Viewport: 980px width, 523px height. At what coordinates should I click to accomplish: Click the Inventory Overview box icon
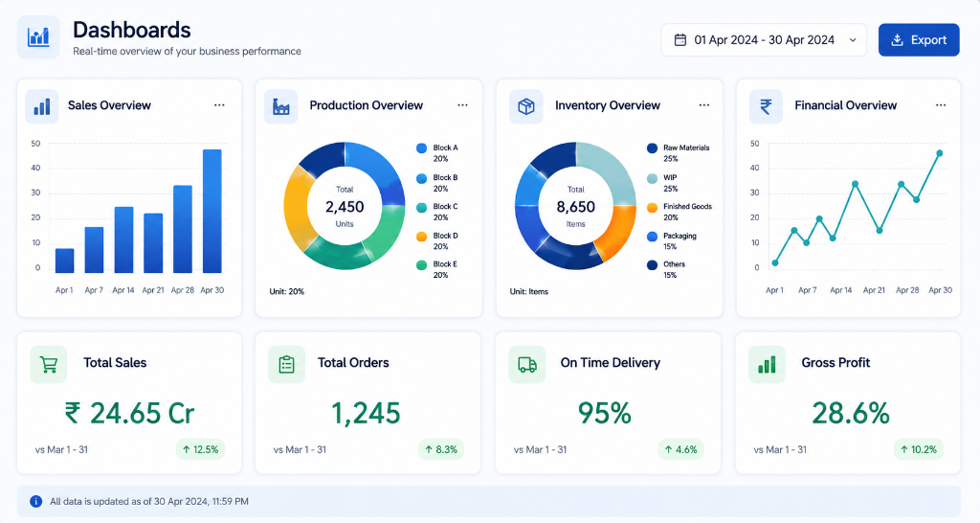(526, 106)
